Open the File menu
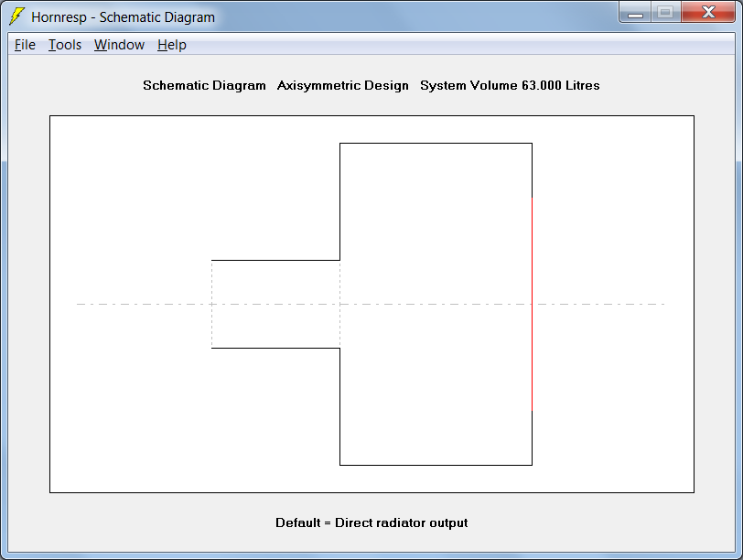Screen dimensions: 743x560 (25, 45)
